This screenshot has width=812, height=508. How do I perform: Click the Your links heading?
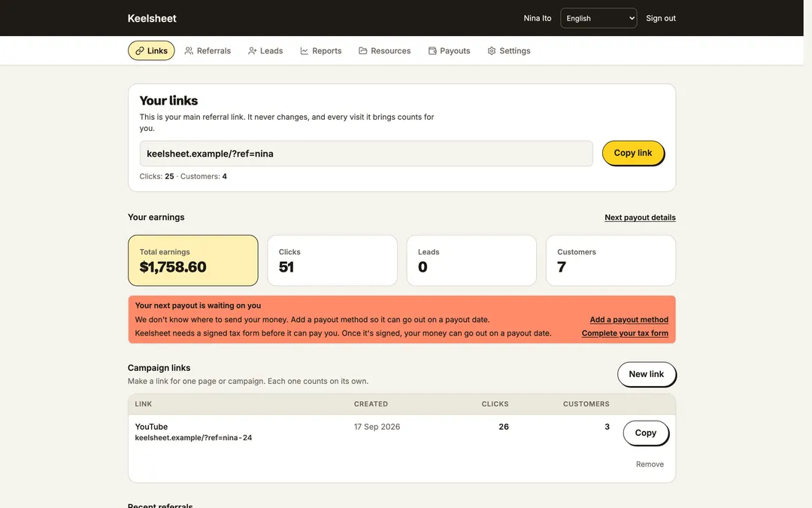point(169,101)
